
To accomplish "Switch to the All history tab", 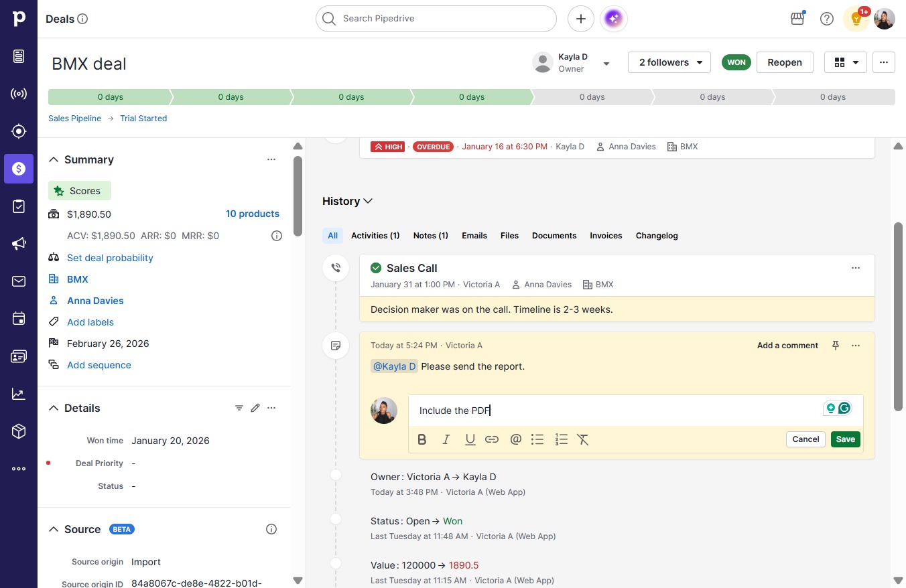I will point(333,236).
